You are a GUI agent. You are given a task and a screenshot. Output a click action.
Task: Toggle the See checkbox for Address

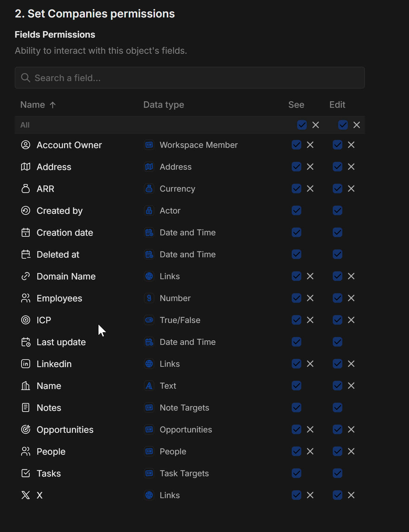coord(296,167)
